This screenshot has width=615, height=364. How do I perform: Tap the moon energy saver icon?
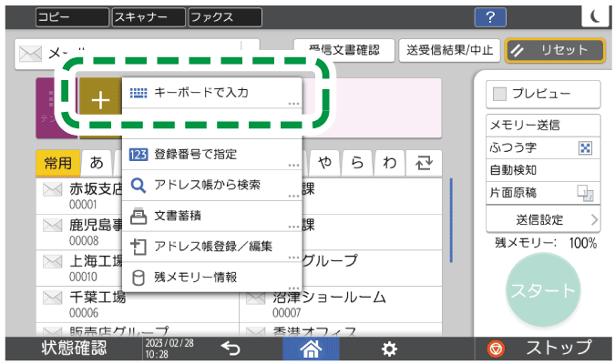(595, 16)
